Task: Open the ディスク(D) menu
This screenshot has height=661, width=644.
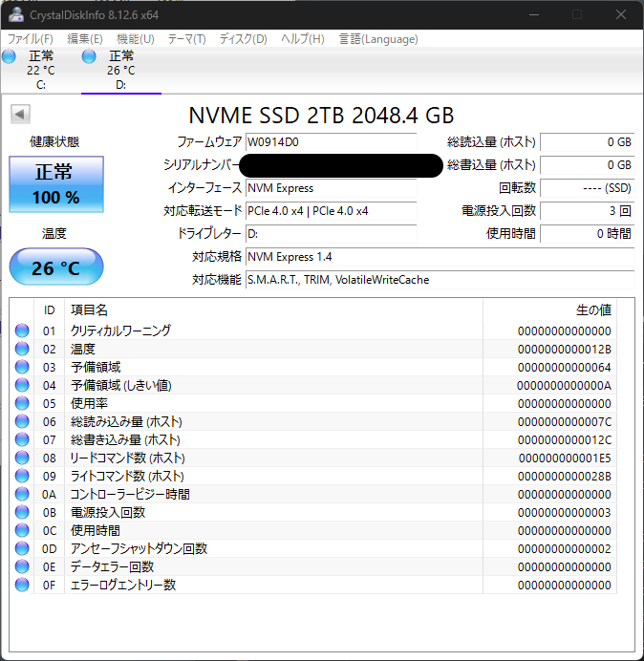Action: pyautogui.click(x=244, y=39)
